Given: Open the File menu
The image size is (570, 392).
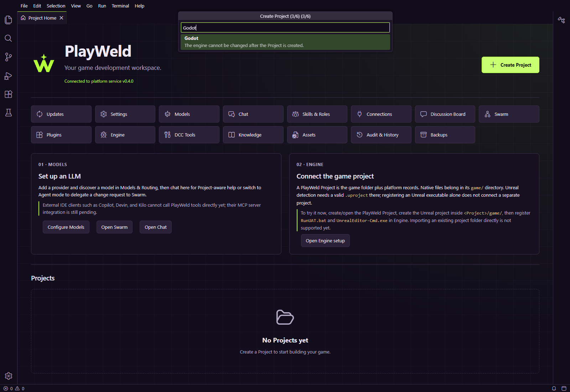Looking at the screenshot, I should 24,6.
